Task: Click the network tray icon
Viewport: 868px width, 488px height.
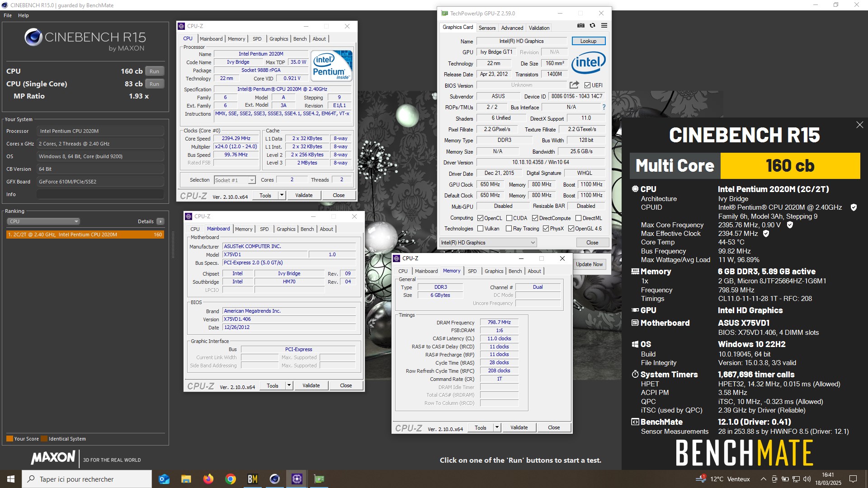Action: (x=796, y=479)
